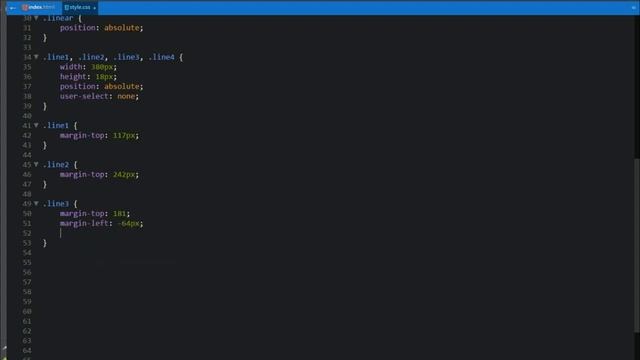Image resolution: width=640 pixels, height=360 pixels.
Task: Click the 'height' property on line 36
Action: pos(73,77)
